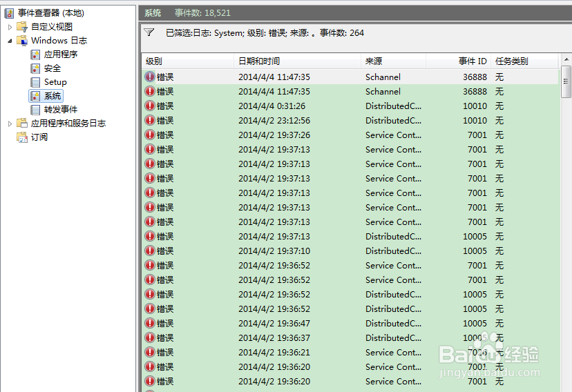This screenshot has height=392, width=572.
Task: Expand the 应用程序和服务日志 tree node
Action: (x=10, y=124)
